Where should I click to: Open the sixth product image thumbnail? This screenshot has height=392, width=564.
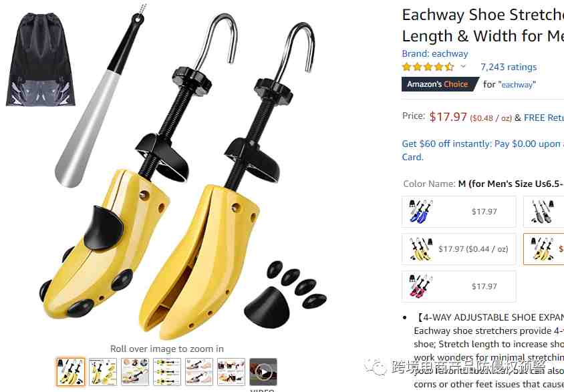click(231, 371)
